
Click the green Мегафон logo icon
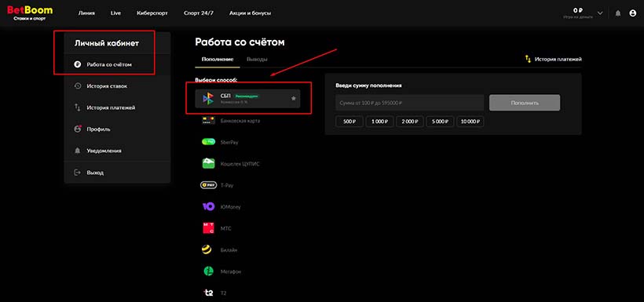pos(208,271)
